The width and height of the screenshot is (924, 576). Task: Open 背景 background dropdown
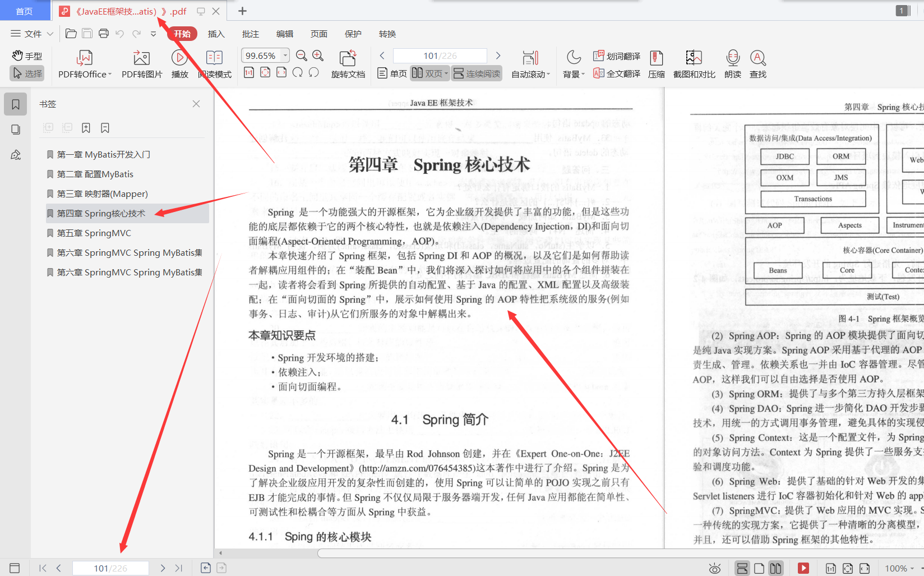[x=574, y=64]
